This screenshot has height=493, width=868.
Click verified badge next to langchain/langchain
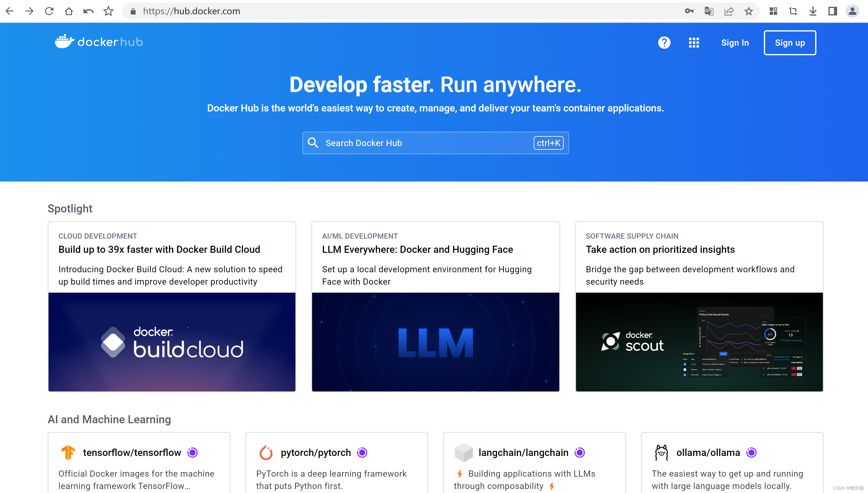580,452
